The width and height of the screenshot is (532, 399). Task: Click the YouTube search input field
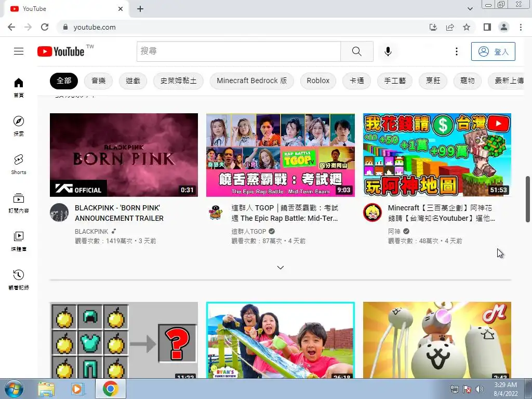coord(238,51)
